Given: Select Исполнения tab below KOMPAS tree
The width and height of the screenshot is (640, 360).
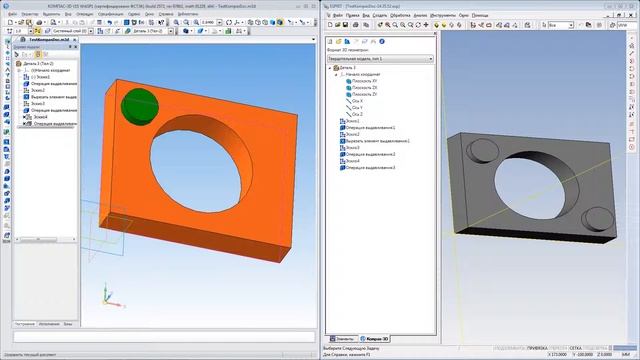Looking at the screenshot, I should [49, 324].
